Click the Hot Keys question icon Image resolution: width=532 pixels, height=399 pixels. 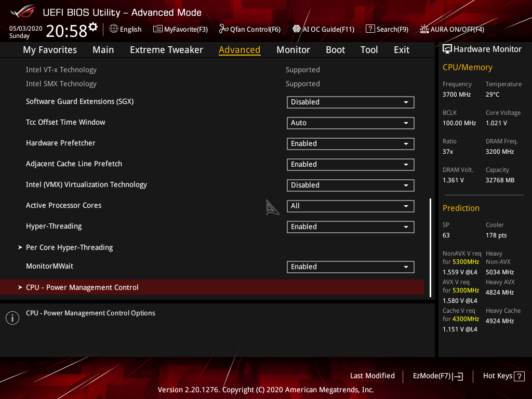click(519, 376)
